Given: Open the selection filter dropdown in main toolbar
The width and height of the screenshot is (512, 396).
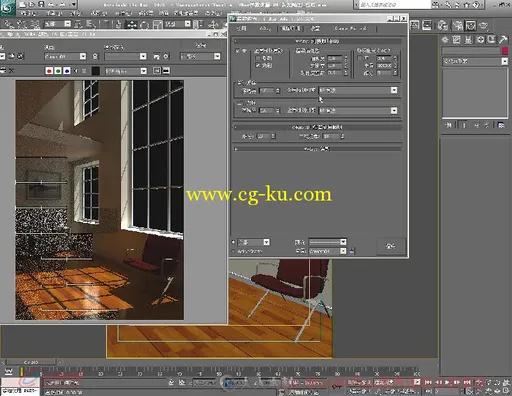Looking at the screenshot, I should click(x=58, y=24).
